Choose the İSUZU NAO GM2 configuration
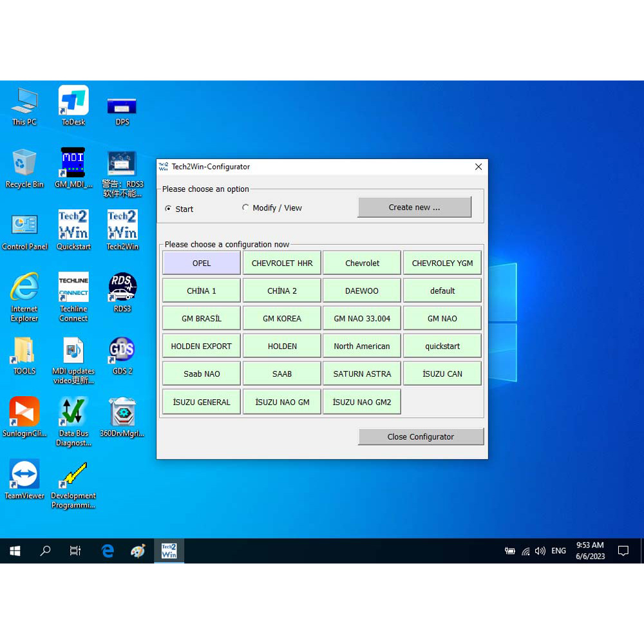The width and height of the screenshot is (644, 644). [362, 402]
